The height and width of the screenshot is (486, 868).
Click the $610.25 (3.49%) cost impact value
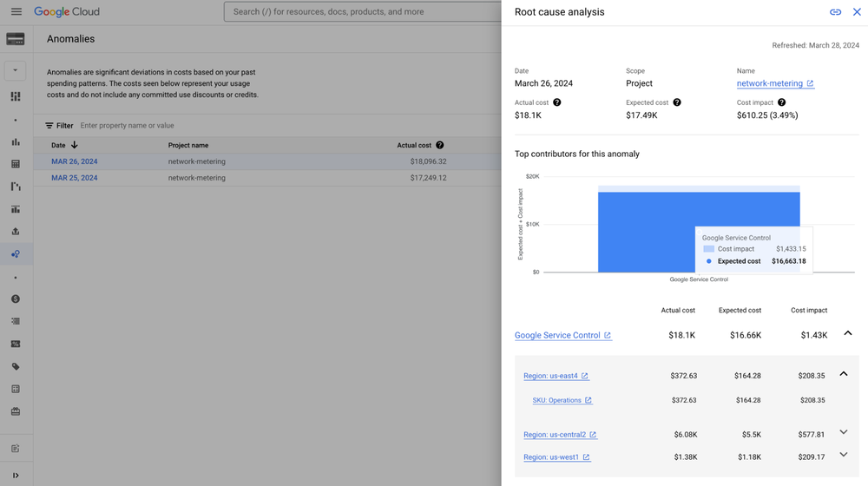767,115
